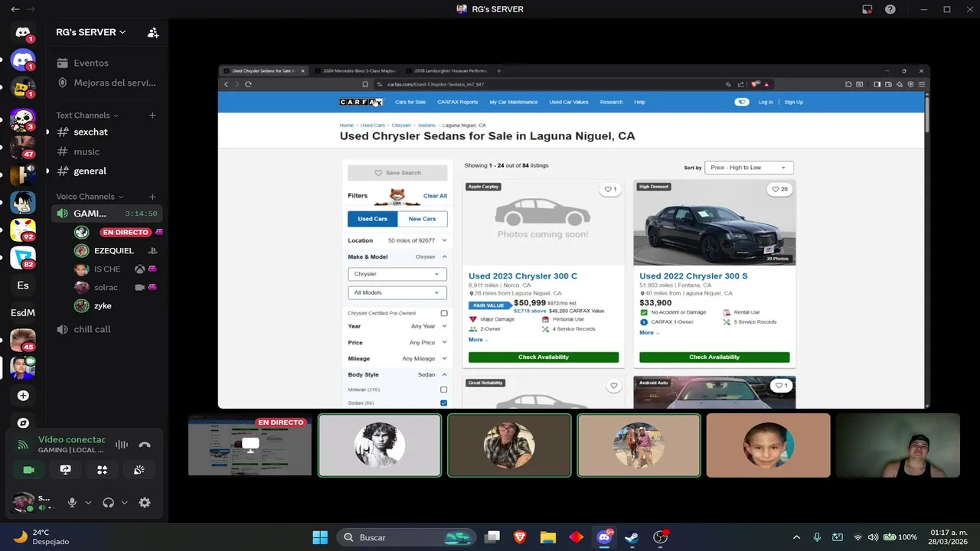In the stream, select the New Cars tab
This screenshot has height=551, width=980.
point(422,219)
